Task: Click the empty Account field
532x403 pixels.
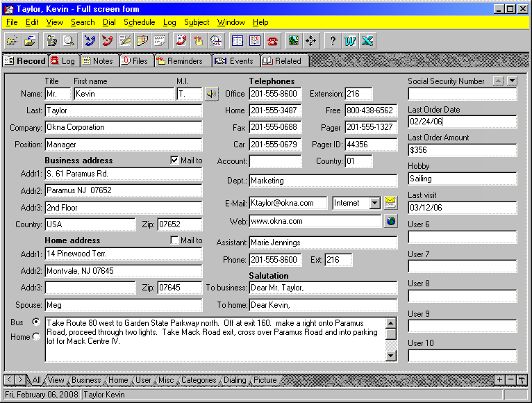Action: pos(275,161)
